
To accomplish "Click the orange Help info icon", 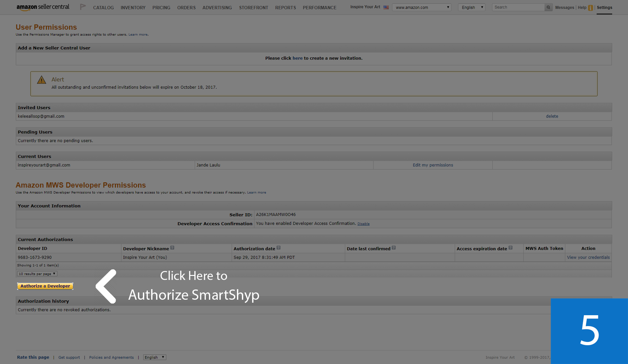I will (590, 8).
